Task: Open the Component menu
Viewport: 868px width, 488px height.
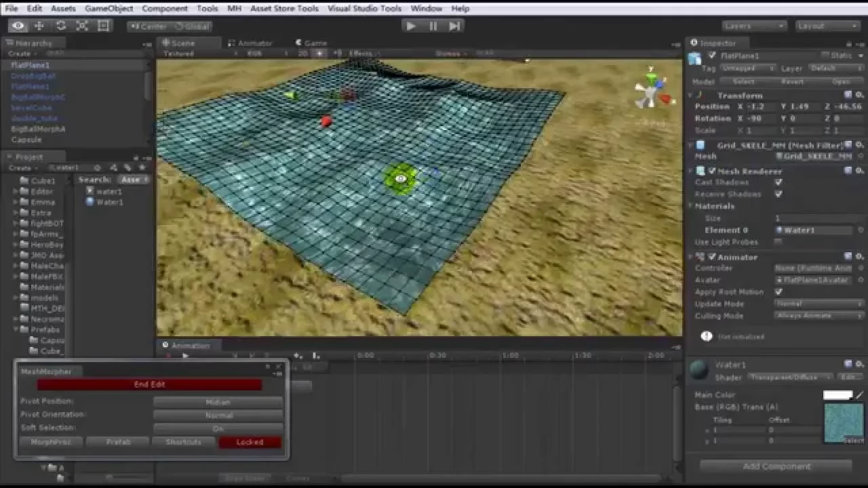Action: pyautogui.click(x=165, y=8)
